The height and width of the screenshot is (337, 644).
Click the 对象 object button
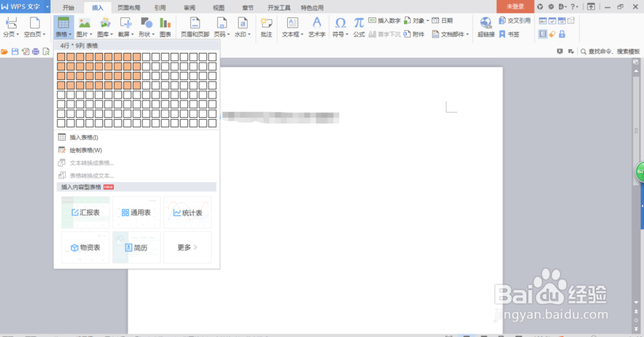[415, 21]
